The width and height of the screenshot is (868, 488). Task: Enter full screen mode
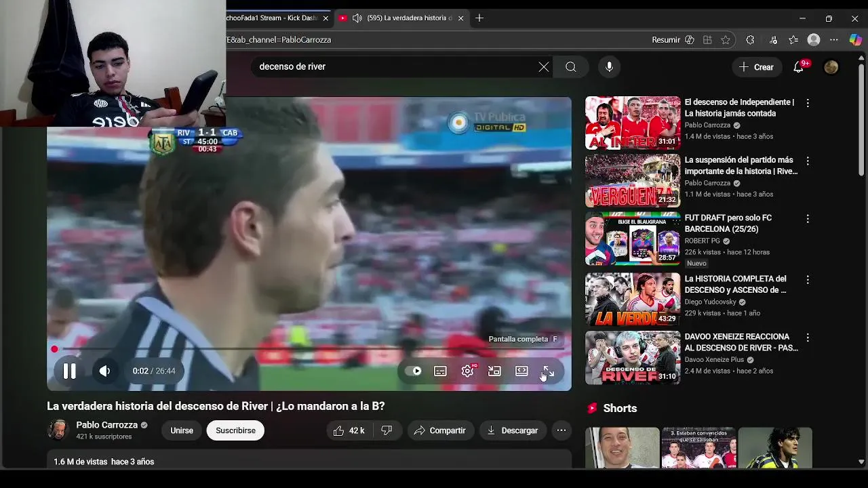tap(548, 371)
